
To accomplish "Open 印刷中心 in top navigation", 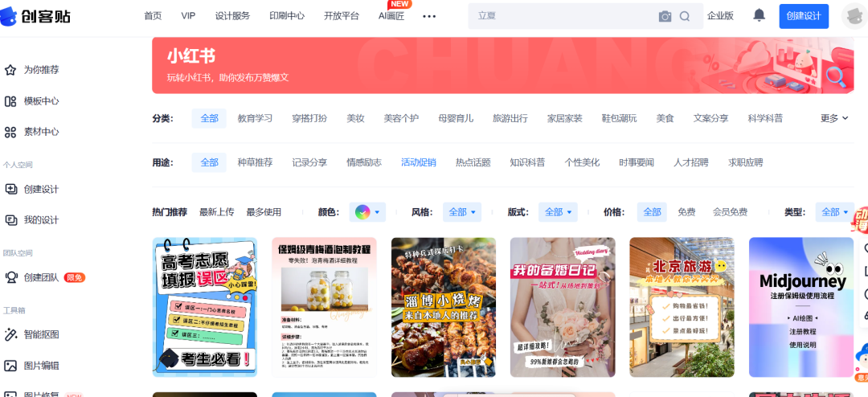I will (287, 16).
